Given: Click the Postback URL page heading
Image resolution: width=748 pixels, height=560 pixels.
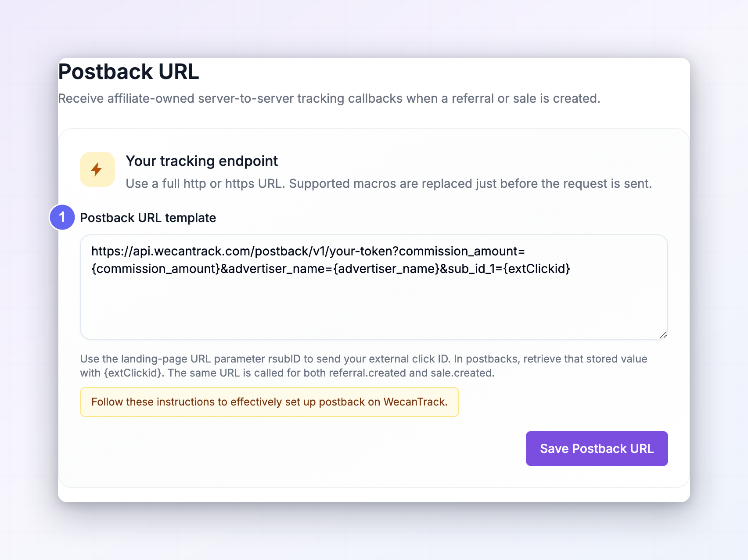Looking at the screenshot, I should [x=129, y=72].
